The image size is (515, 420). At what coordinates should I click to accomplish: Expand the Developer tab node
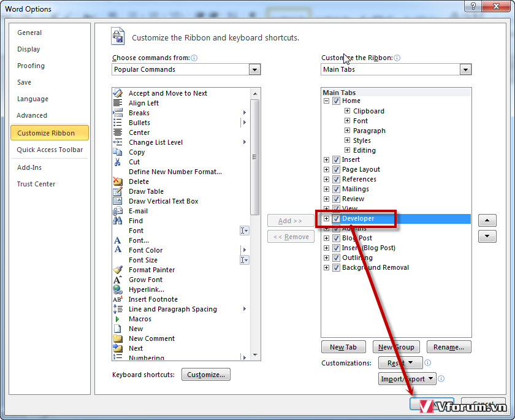coord(326,218)
